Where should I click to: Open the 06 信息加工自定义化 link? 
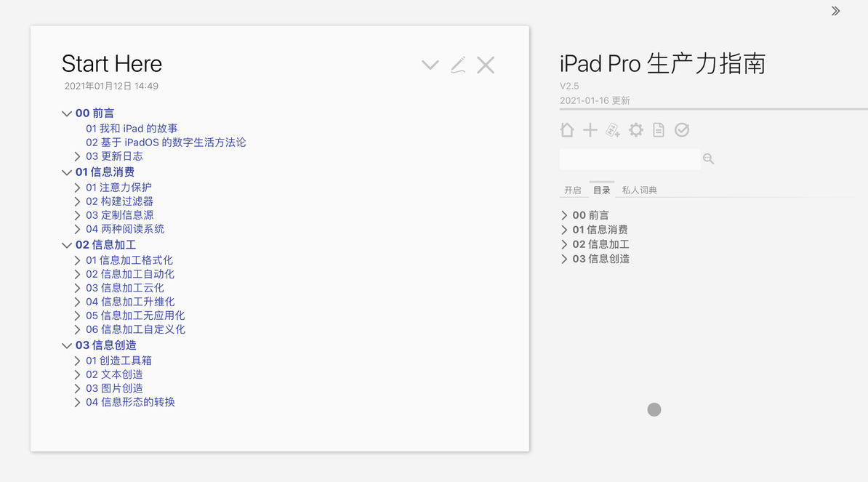[x=136, y=329]
